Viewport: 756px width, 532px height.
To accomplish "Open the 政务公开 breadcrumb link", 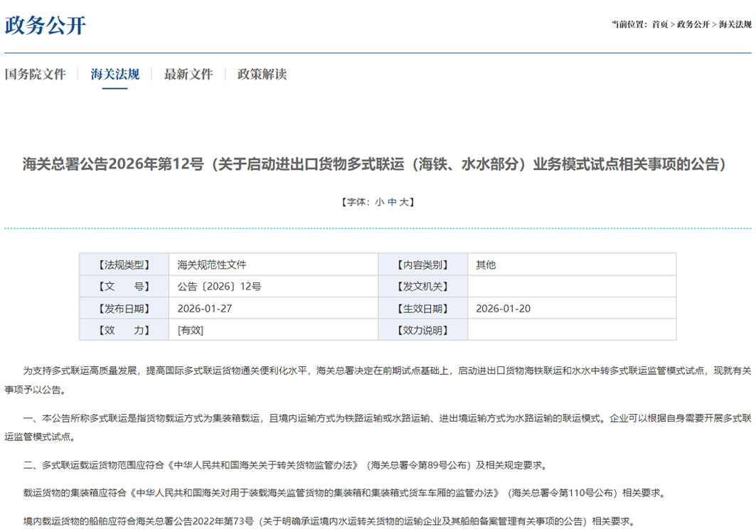I will click(x=693, y=23).
